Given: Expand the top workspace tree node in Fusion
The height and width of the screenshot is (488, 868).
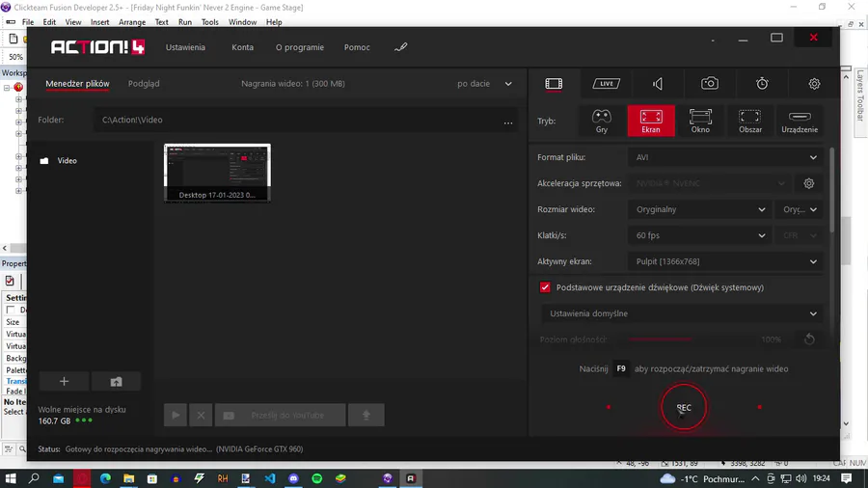Looking at the screenshot, I should 7,88.
